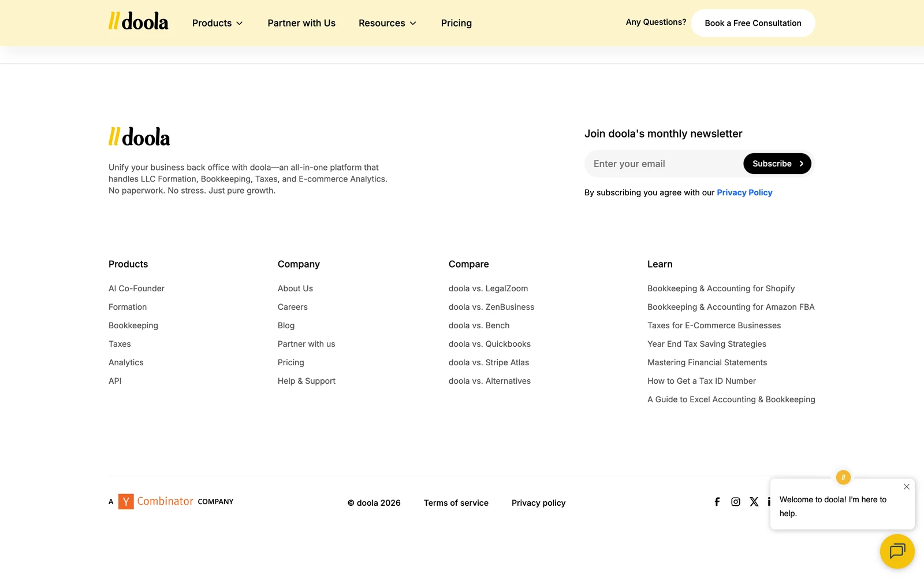This screenshot has width=924, height=578.
Task: Open doola's Facebook page icon
Action: 717,502
